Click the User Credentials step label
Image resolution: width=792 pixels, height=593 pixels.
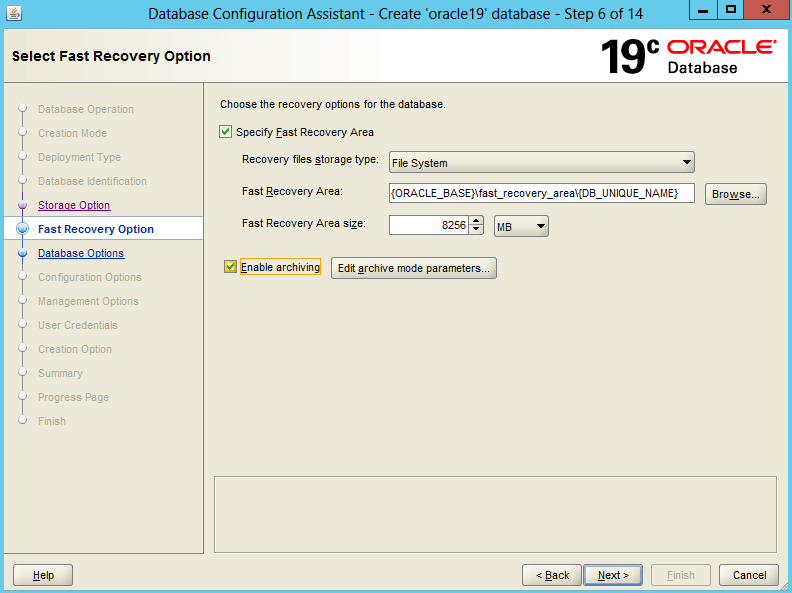tap(77, 325)
